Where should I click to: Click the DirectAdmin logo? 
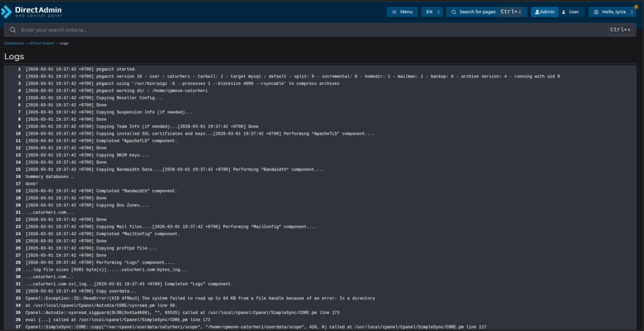click(30, 11)
